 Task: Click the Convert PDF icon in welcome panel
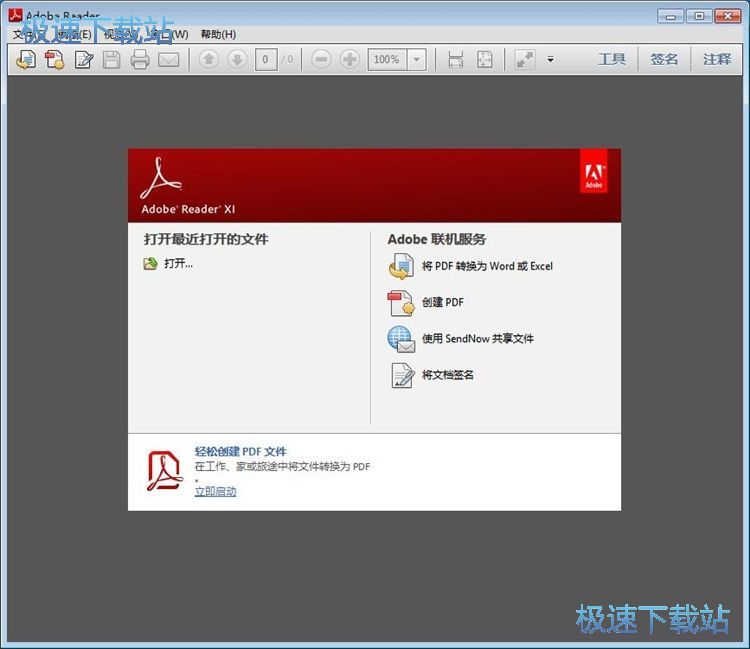point(401,266)
